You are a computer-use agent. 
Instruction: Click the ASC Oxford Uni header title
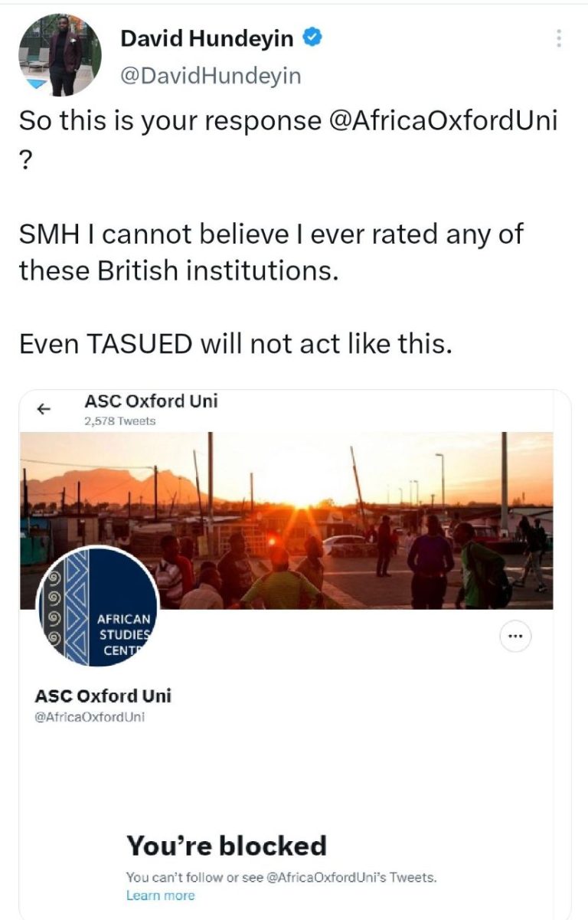tap(149, 401)
